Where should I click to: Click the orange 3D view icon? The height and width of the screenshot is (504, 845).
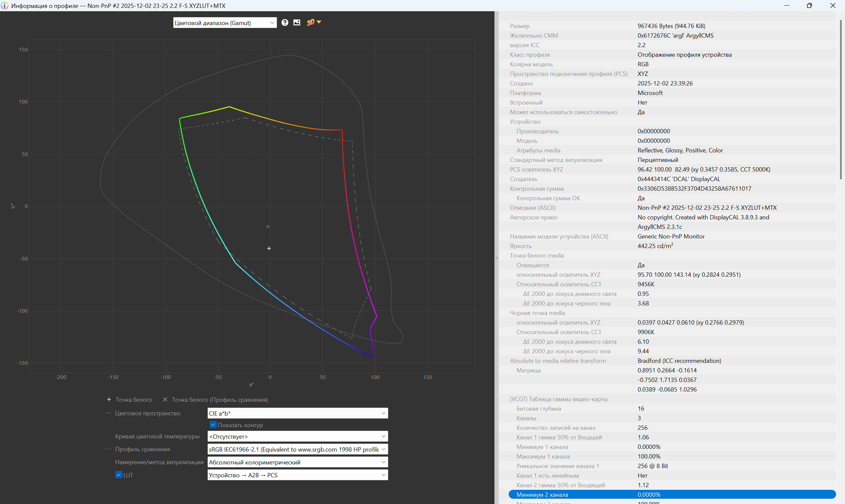(310, 22)
